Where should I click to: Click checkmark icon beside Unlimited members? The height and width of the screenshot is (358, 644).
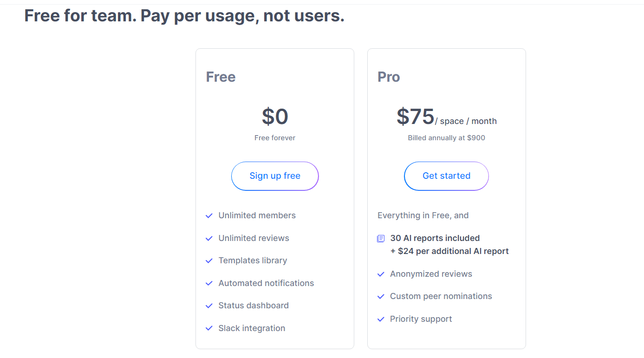coord(209,216)
